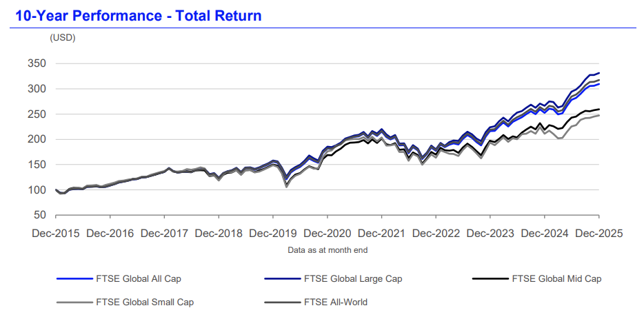Image resolution: width=644 pixels, height=328 pixels.
Task: Click the Dec-2025 x-axis label
Action: [598, 233]
